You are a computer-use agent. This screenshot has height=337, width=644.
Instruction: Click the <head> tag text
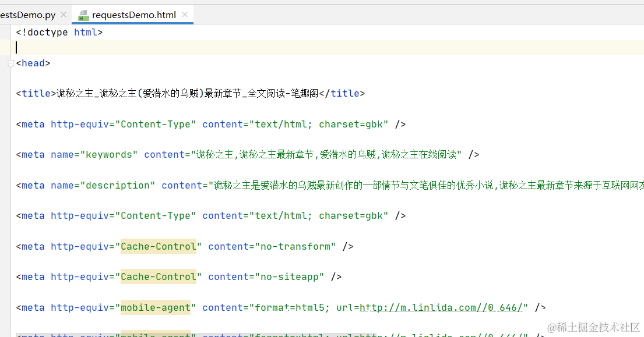(33, 63)
